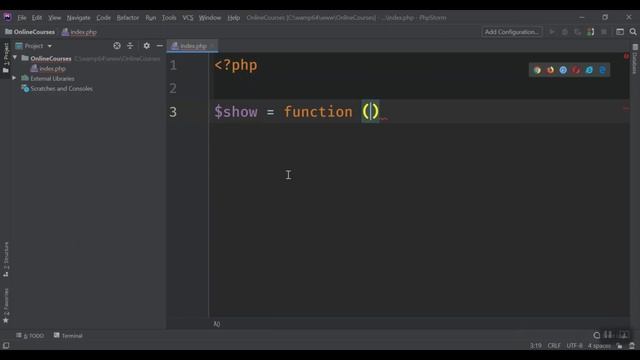This screenshot has width=640, height=360.
Task: Expand the External Libraries node
Action: 14,78
